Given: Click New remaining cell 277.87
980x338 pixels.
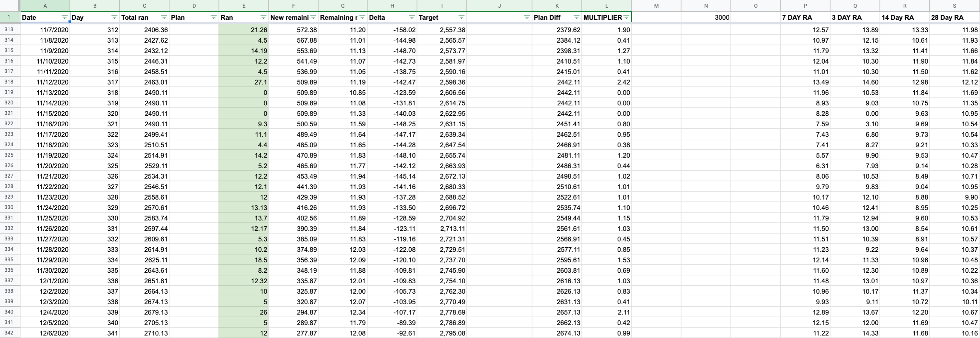Looking at the screenshot, I should [x=293, y=333].
